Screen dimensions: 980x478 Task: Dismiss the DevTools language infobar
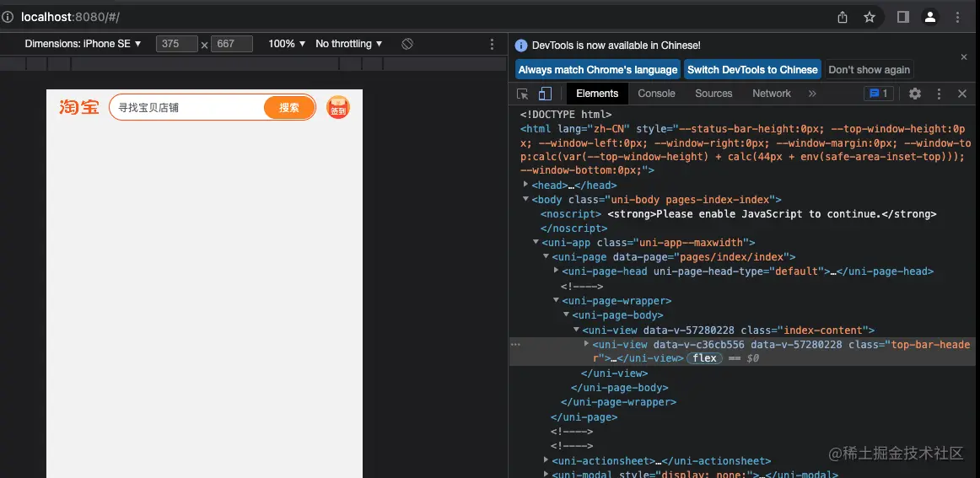pyautogui.click(x=964, y=56)
